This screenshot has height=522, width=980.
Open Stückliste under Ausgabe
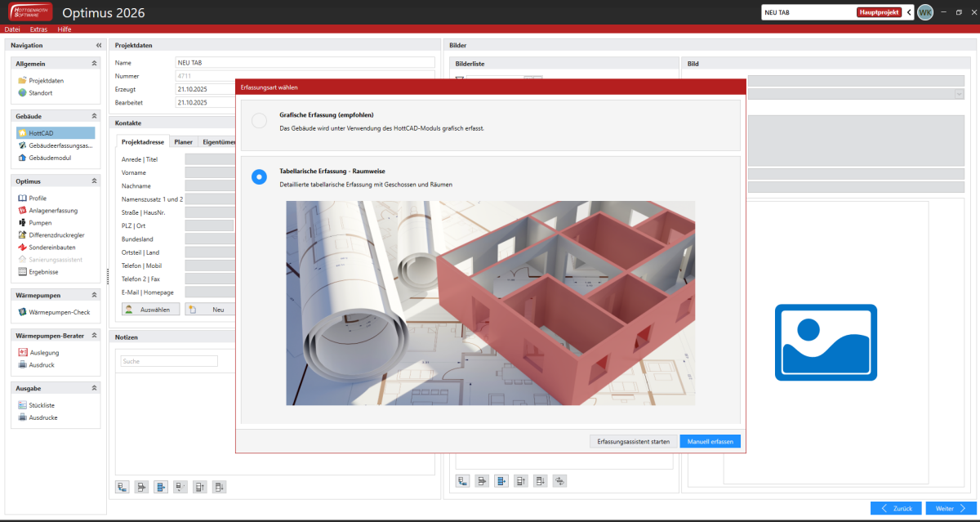click(x=47, y=405)
